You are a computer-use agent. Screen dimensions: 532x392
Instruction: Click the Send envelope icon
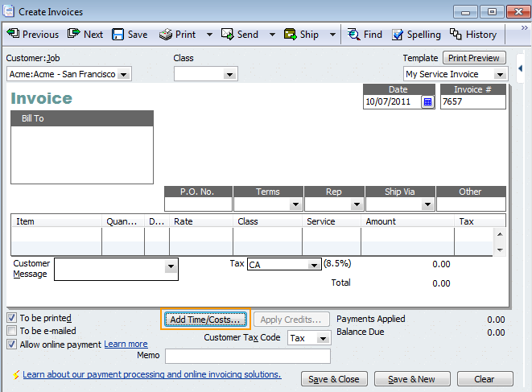[x=227, y=35]
